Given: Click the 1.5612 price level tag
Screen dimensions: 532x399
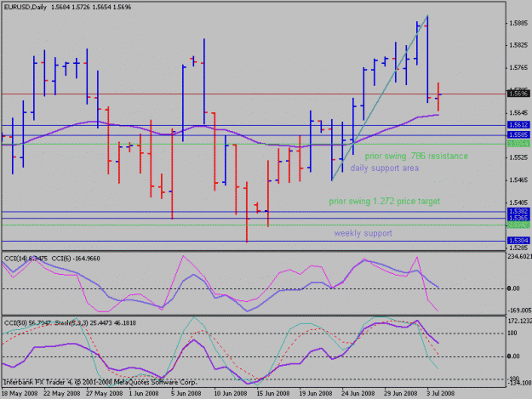Looking at the screenshot, I should coord(518,125).
